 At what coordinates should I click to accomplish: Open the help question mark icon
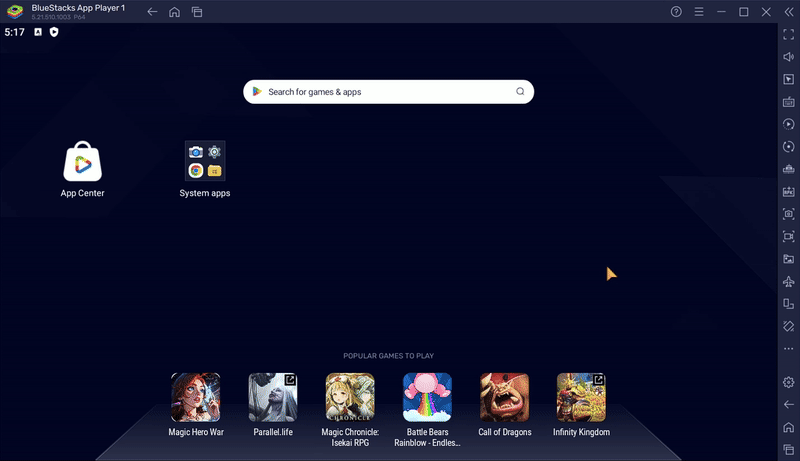coord(676,12)
